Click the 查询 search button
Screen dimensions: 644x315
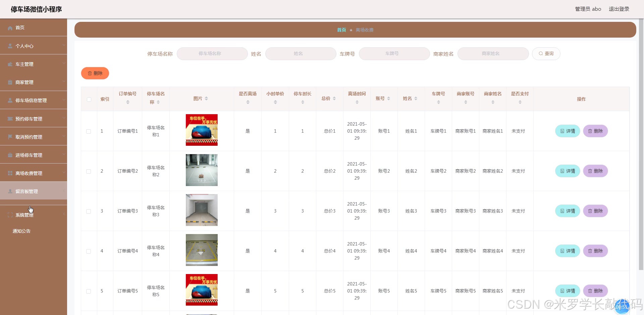(546, 54)
